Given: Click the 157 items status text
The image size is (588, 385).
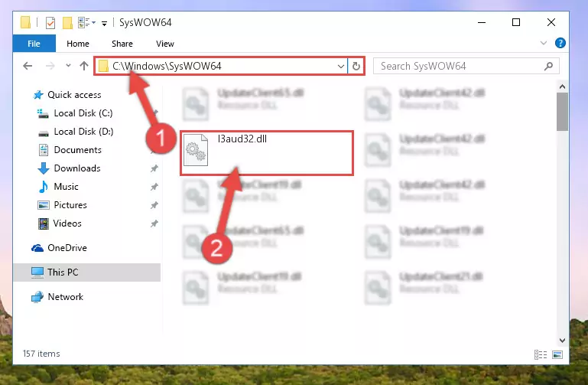Looking at the screenshot, I should coord(41,354).
